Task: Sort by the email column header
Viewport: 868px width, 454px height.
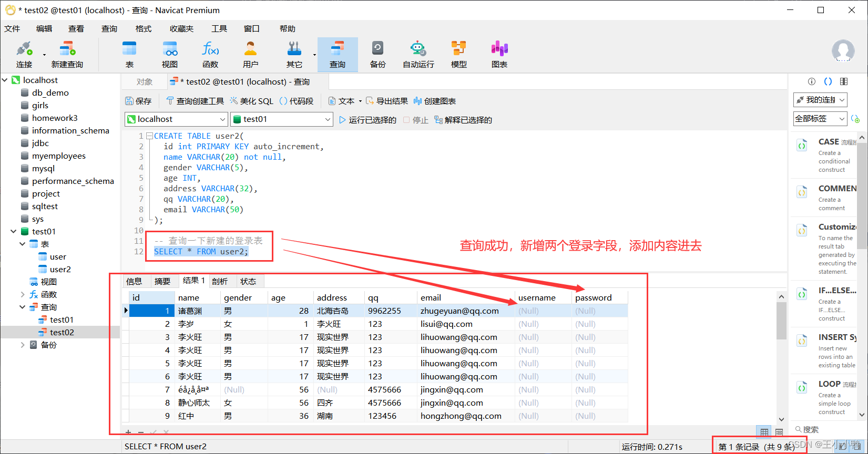Action: (x=465, y=297)
